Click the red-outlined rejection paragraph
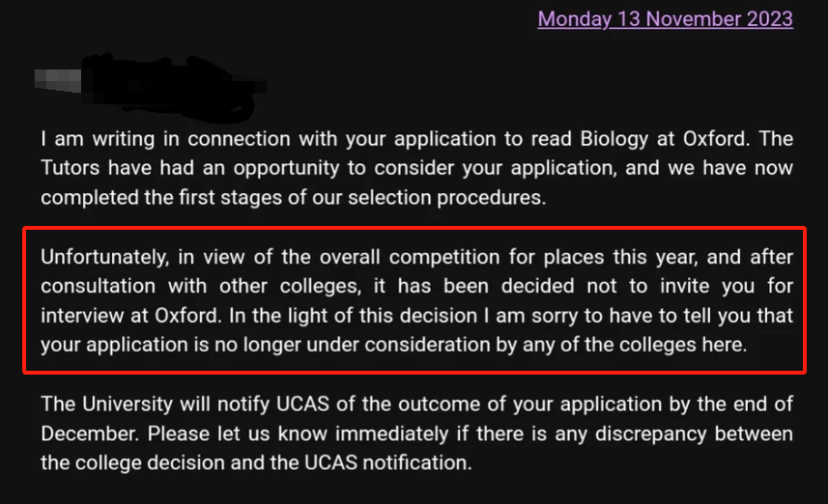Image resolution: width=828 pixels, height=504 pixels. click(x=414, y=300)
